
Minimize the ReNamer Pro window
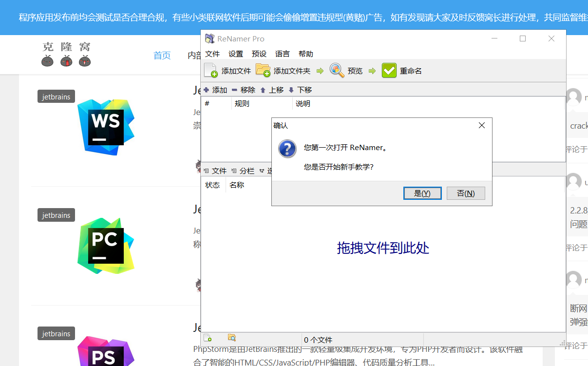click(494, 39)
